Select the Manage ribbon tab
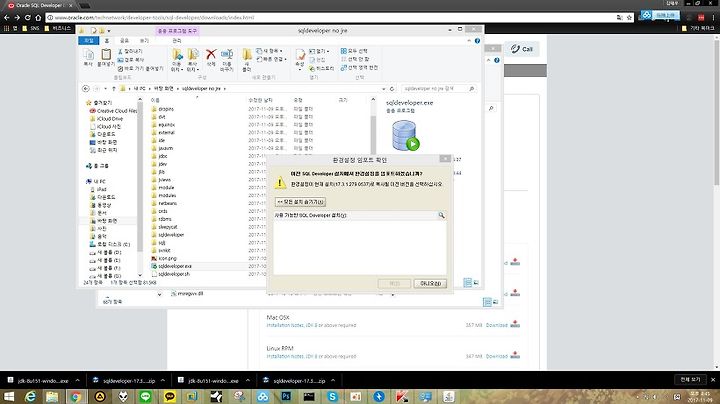 [176, 41]
